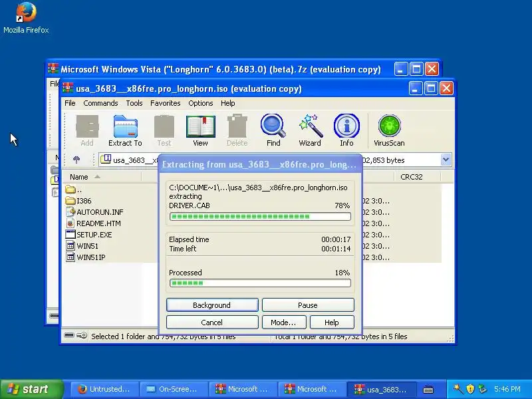The height and width of the screenshot is (399, 532).
Task: Open the Mode... settings button
Action: point(284,323)
